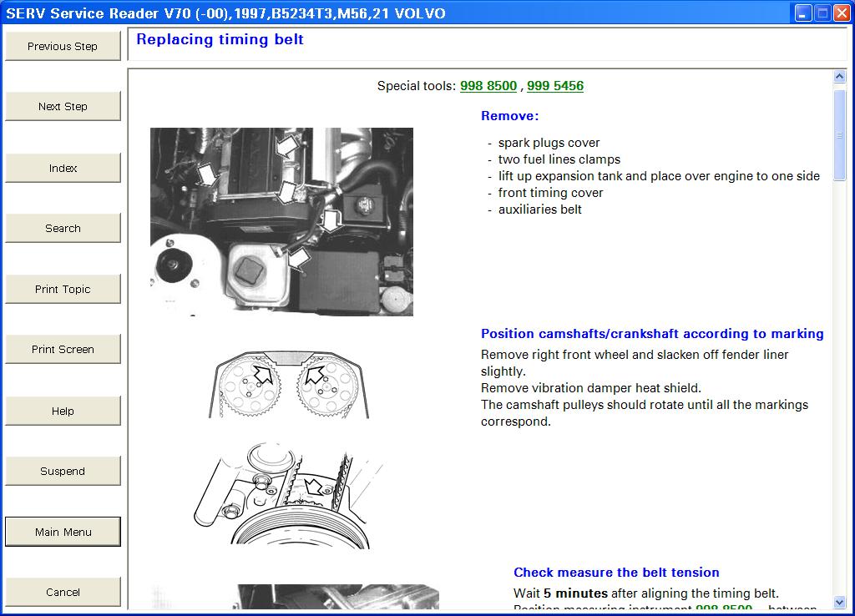
Task: Click the 'two fuel lines clamps' item
Action: click(x=559, y=159)
